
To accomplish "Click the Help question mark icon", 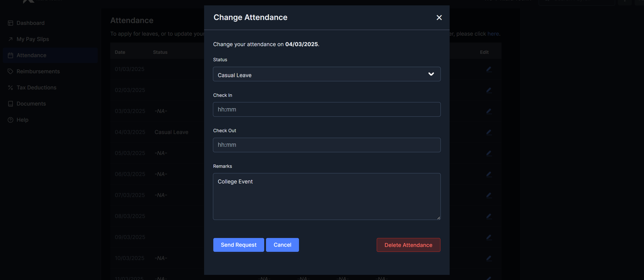I will 10,120.
